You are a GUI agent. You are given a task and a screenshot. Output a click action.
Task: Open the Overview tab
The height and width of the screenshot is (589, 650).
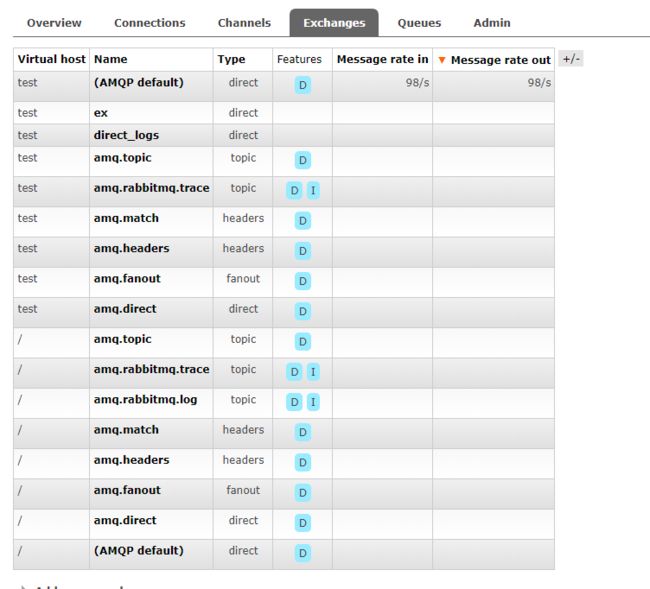[54, 23]
